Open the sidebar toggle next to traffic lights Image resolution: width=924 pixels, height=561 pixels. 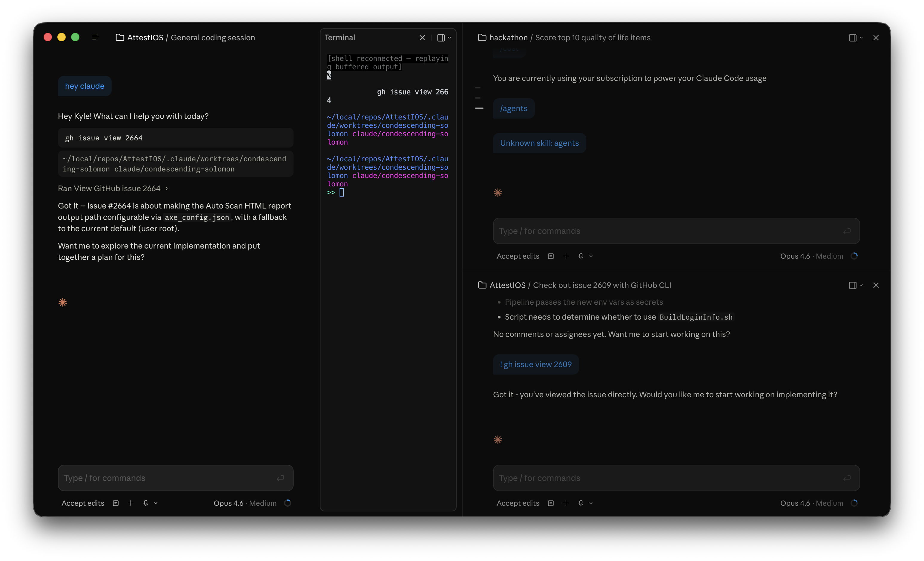tap(95, 37)
